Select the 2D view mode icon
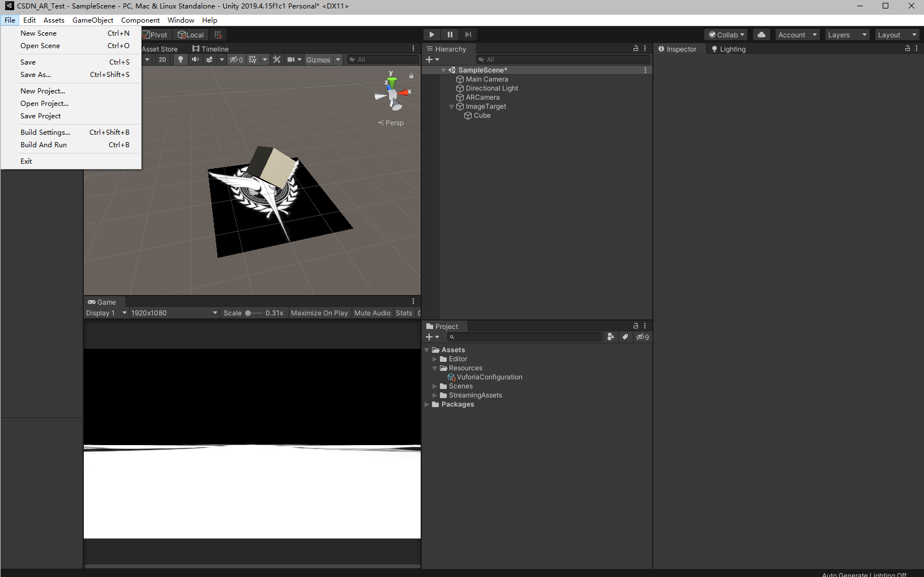 (x=162, y=59)
